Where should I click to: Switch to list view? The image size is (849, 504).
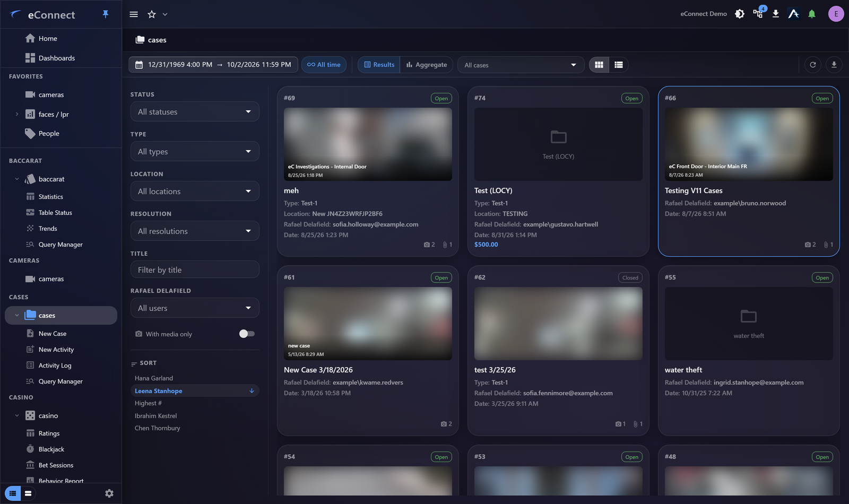click(x=619, y=65)
